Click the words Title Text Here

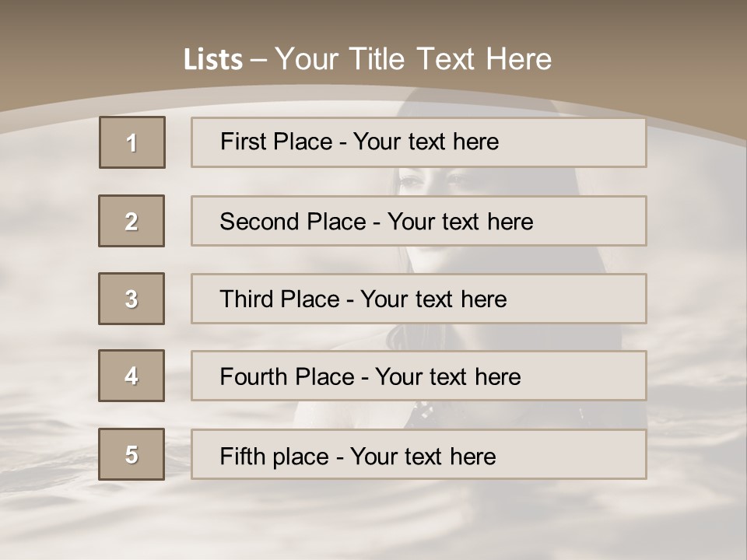[451, 59]
